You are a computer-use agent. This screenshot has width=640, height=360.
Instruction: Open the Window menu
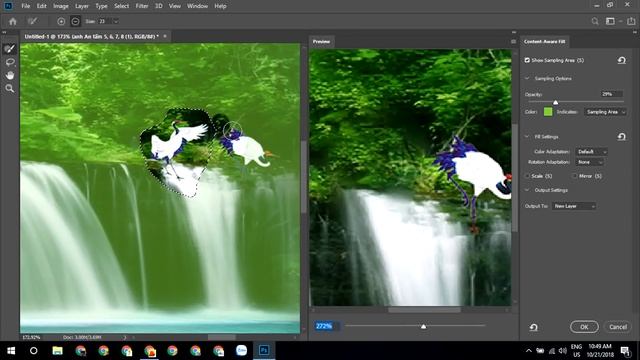198,6
